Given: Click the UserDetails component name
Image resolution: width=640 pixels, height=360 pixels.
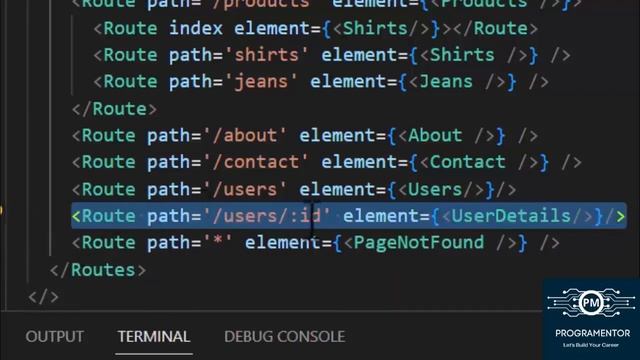Looking at the screenshot, I should point(511,216).
